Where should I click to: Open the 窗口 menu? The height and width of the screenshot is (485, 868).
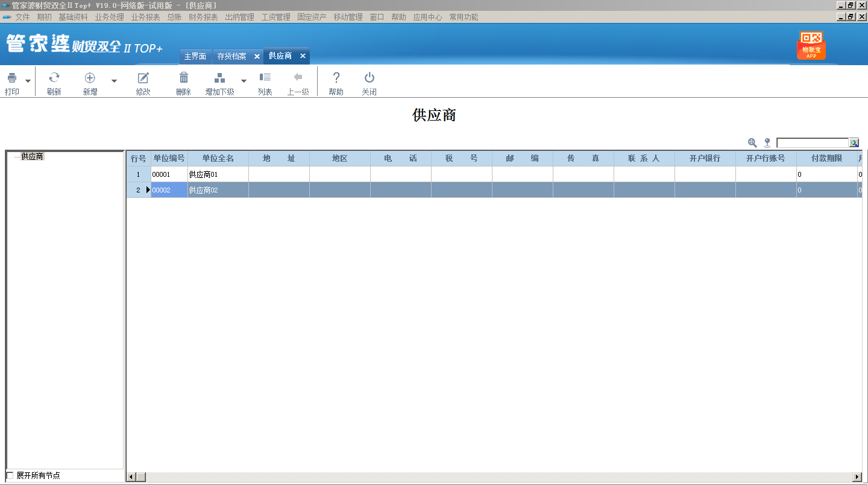pyautogui.click(x=377, y=17)
